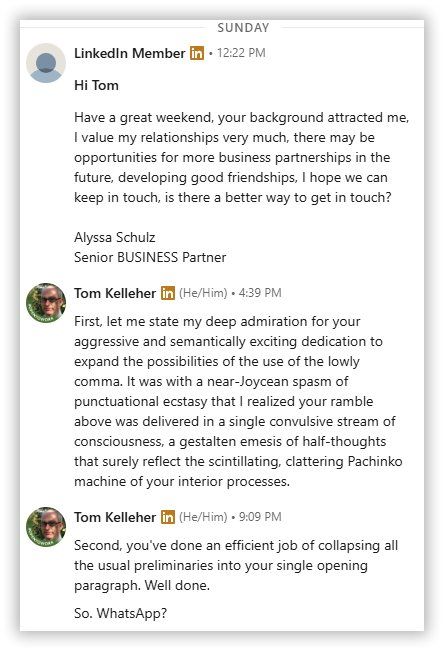
Task: Click the Alyssa Schulz signature line
Action: click(115, 237)
